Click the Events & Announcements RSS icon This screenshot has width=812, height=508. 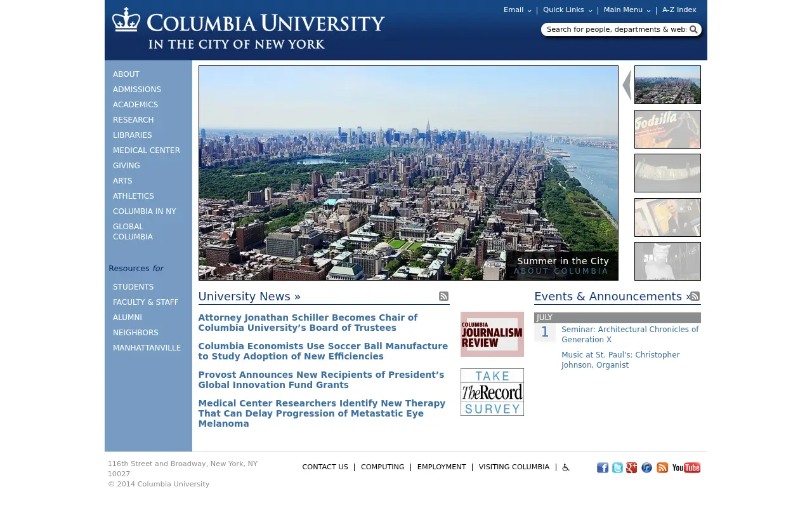[695, 297]
